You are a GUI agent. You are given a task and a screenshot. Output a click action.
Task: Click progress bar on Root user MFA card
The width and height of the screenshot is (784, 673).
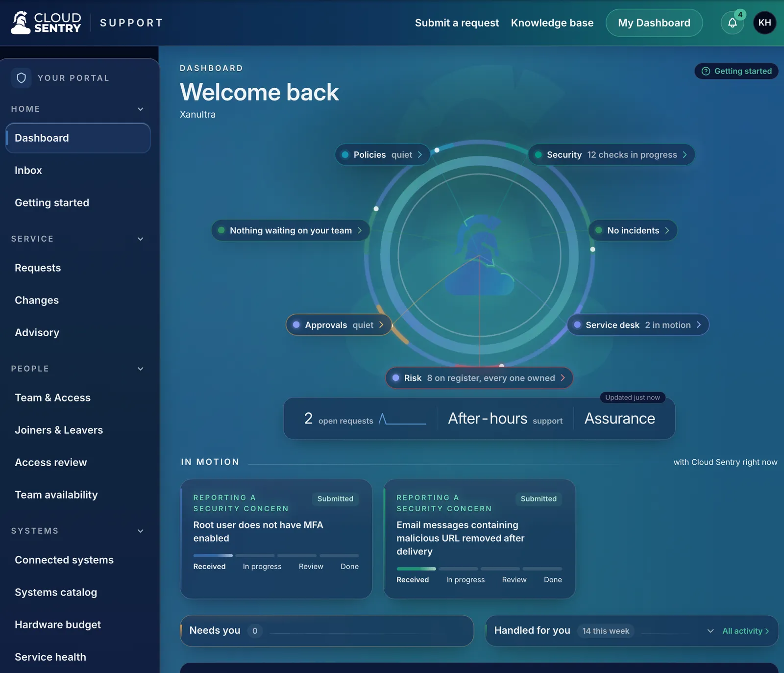click(276, 555)
